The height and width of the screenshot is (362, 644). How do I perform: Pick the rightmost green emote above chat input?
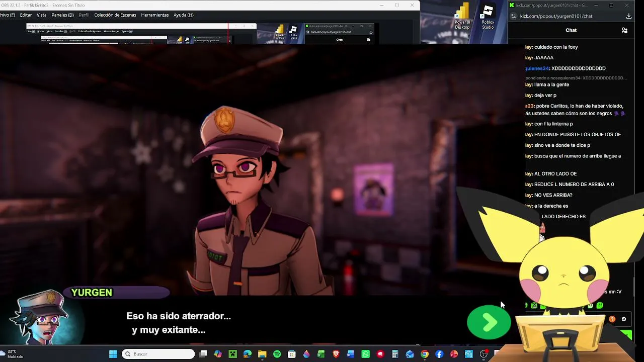(599, 306)
